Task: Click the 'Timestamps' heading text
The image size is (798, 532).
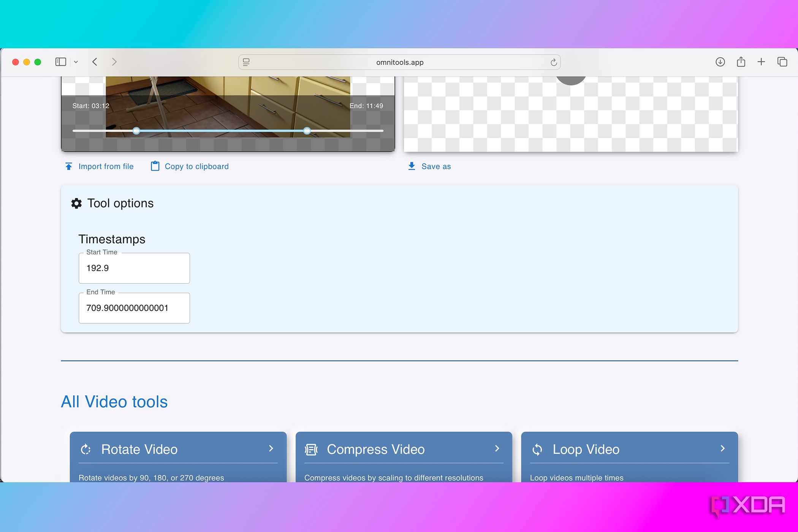Action: point(112,239)
